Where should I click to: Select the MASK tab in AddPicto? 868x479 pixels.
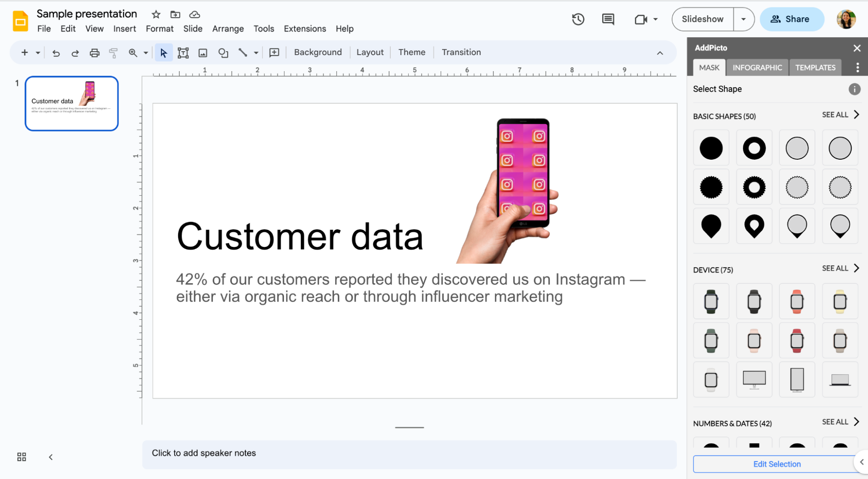point(708,67)
